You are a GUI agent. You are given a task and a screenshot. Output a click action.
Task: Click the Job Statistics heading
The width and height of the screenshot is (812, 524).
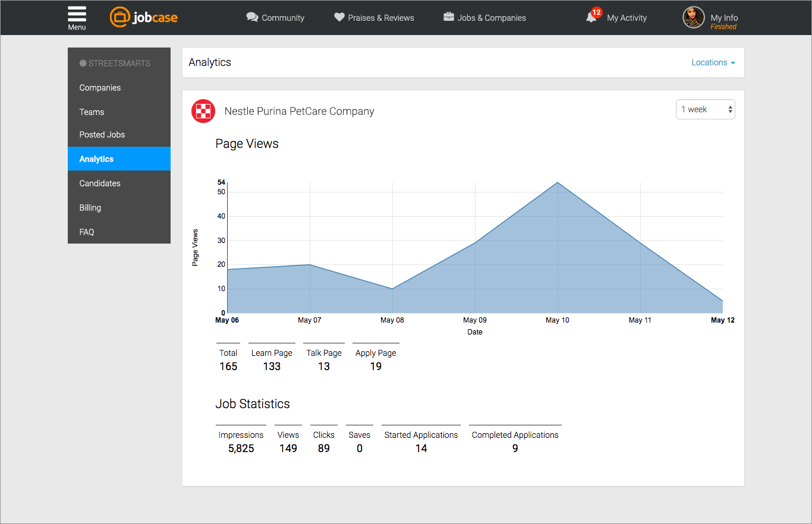click(x=253, y=404)
